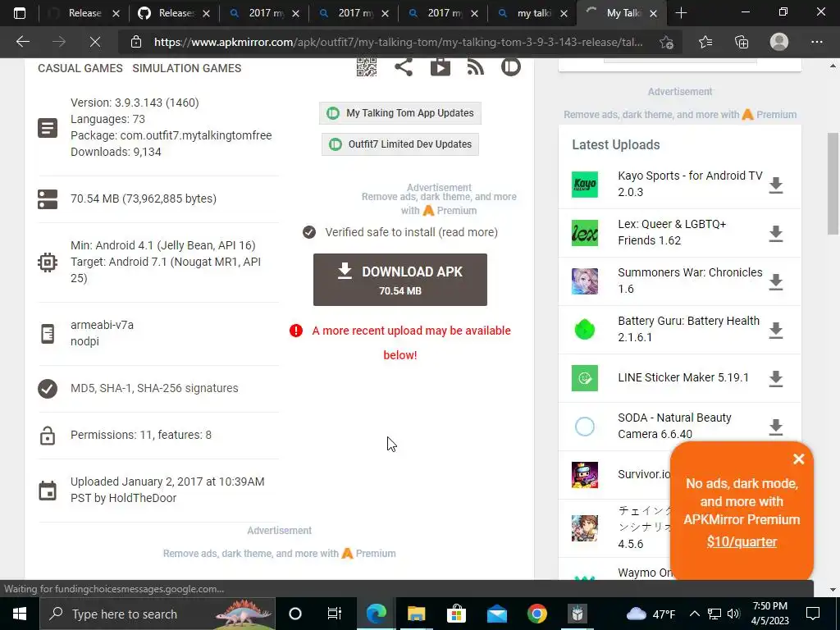The height and width of the screenshot is (630, 840).
Task: Show hidden system tray icons
Action: [x=694, y=614]
